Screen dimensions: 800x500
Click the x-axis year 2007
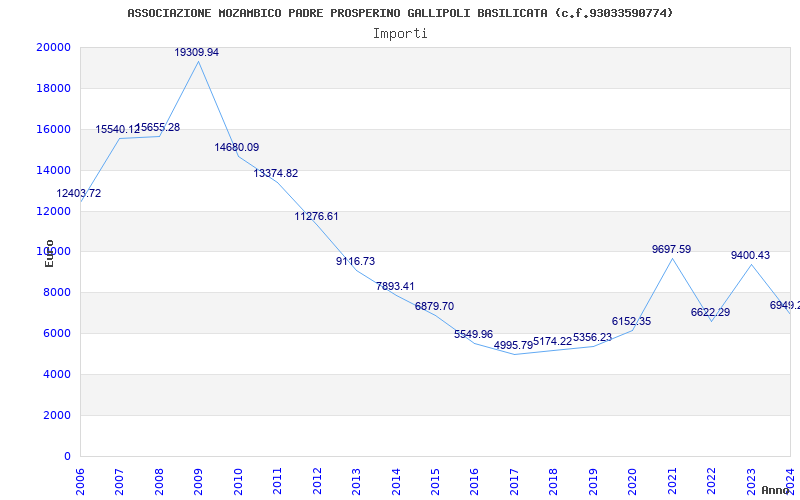[119, 482]
